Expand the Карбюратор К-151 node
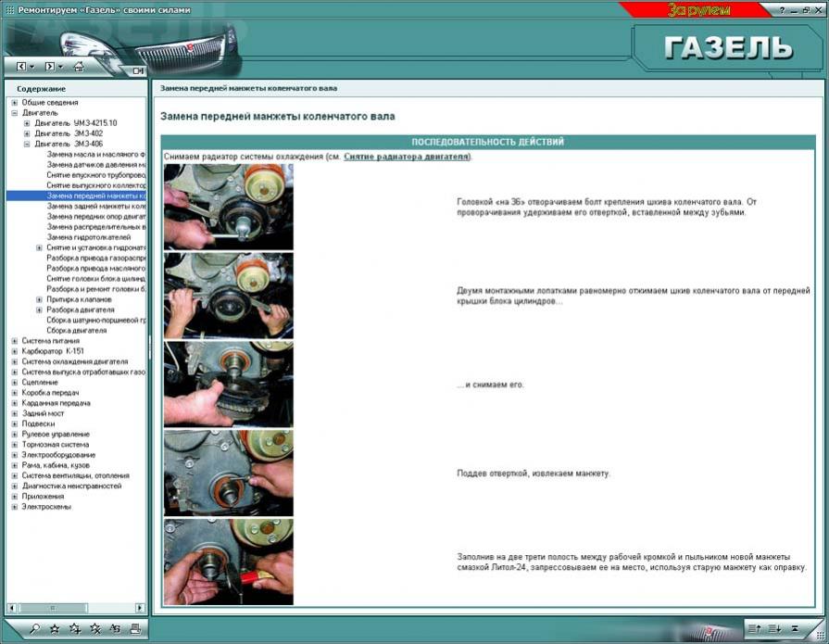829x644 pixels. (x=15, y=351)
